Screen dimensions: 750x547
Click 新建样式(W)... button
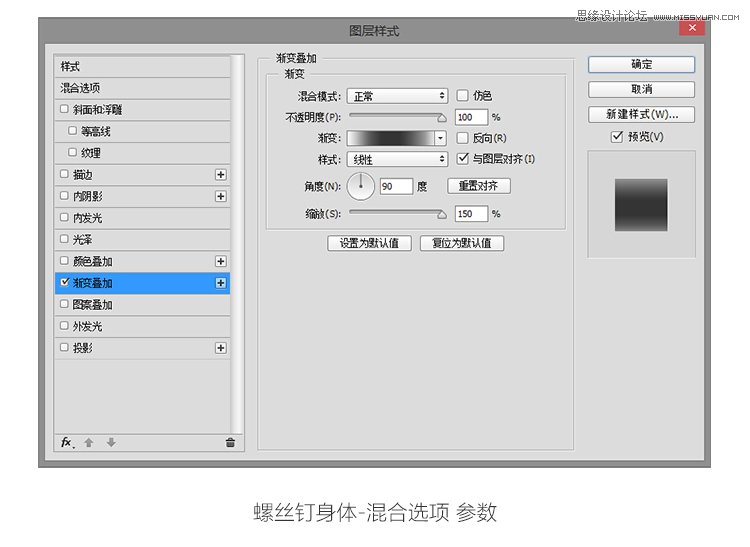pos(641,114)
